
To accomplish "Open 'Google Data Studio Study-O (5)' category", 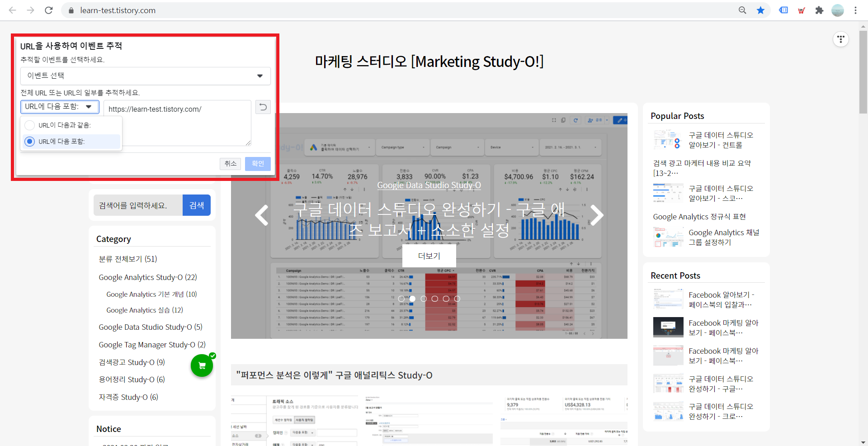I will click(x=151, y=327).
